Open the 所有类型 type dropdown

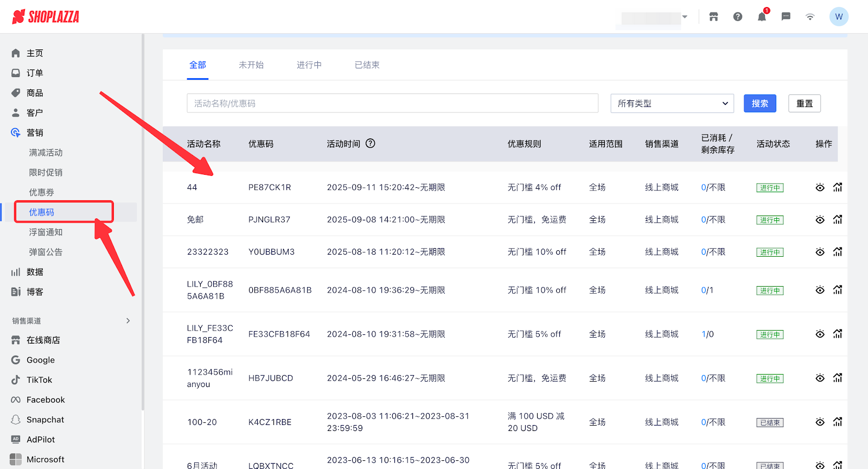click(672, 103)
